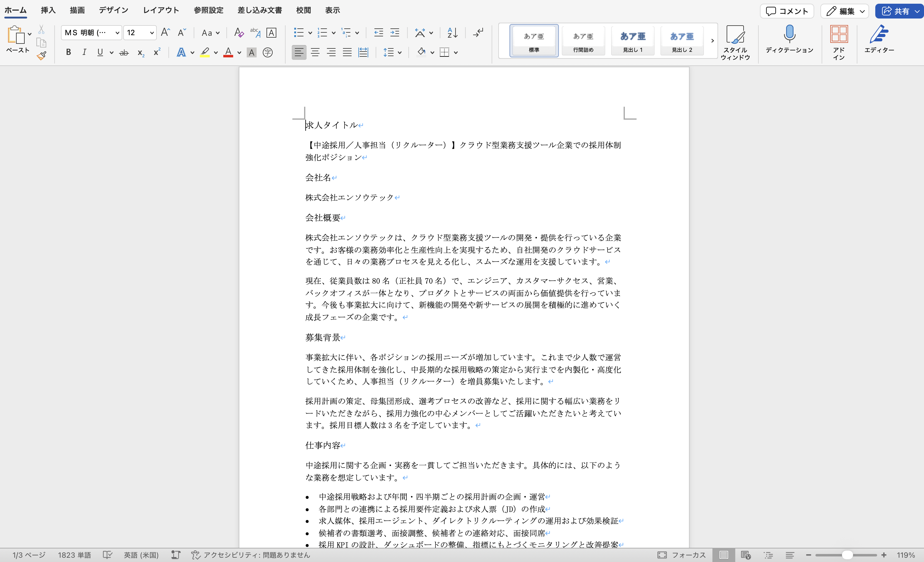Open the font size dropdown
Viewport: 924px width, 562px height.
click(x=151, y=33)
